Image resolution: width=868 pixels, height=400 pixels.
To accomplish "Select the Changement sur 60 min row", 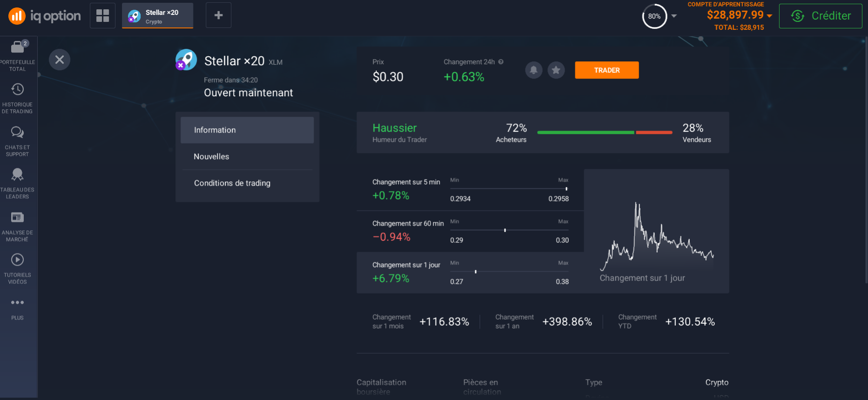I will coord(470,231).
